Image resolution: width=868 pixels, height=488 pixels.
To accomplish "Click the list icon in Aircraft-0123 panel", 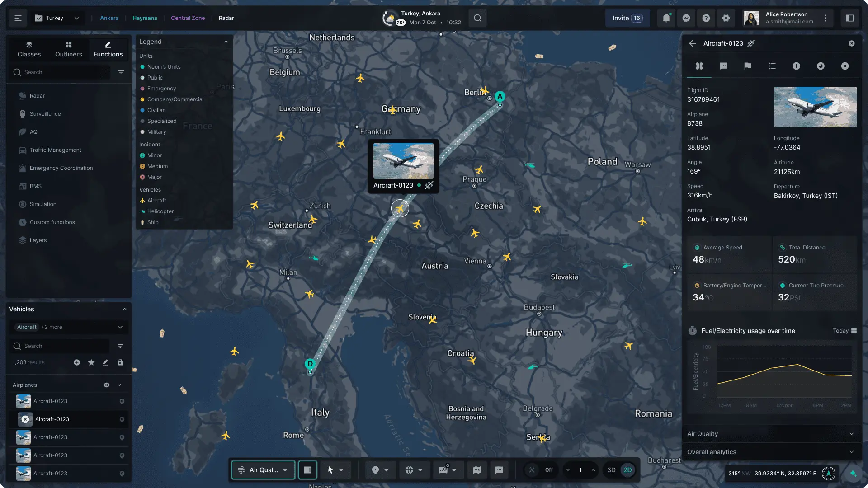I will coord(772,66).
